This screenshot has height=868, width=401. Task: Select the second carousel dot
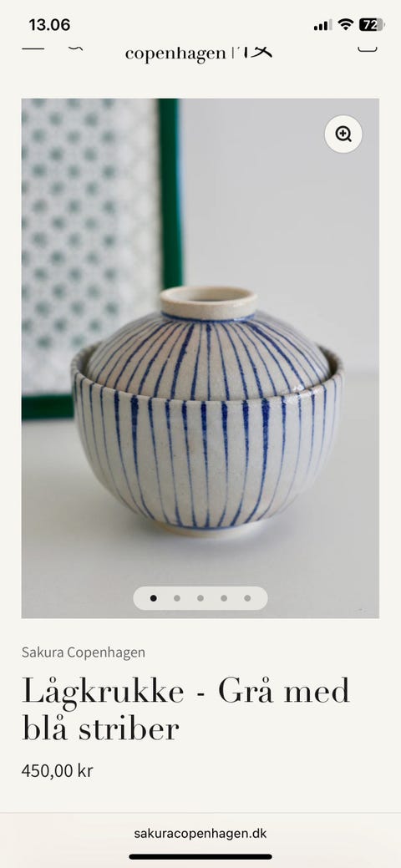pyautogui.click(x=176, y=598)
